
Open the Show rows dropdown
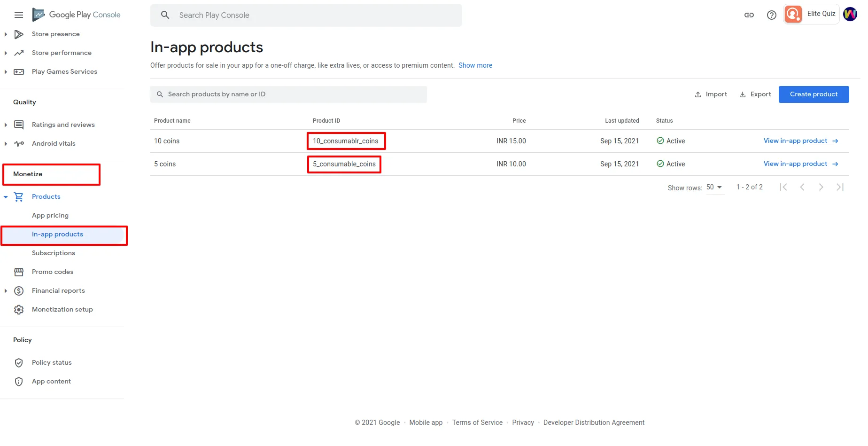pyautogui.click(x=714, y=187)
